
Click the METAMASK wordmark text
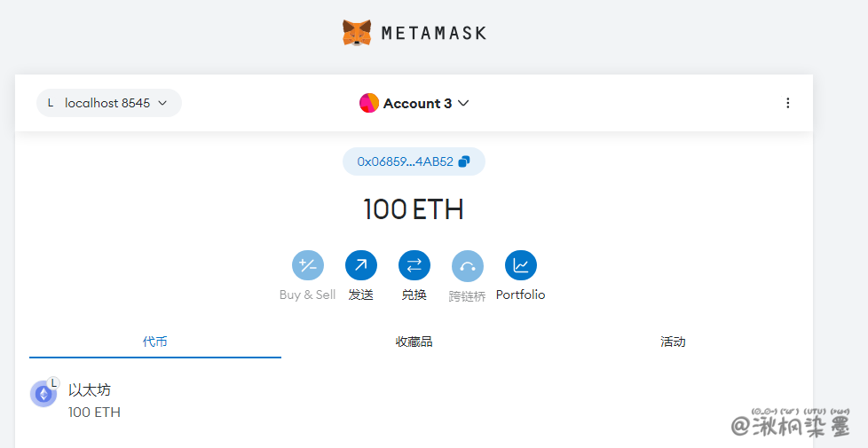pos(433,33)
